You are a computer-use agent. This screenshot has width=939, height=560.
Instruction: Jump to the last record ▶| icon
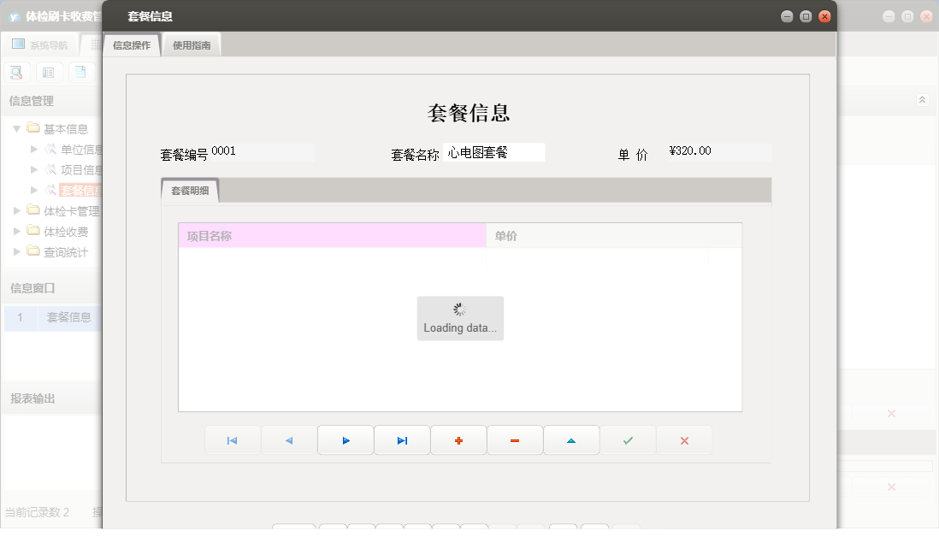pyautogui.click(x=402, y=439)
